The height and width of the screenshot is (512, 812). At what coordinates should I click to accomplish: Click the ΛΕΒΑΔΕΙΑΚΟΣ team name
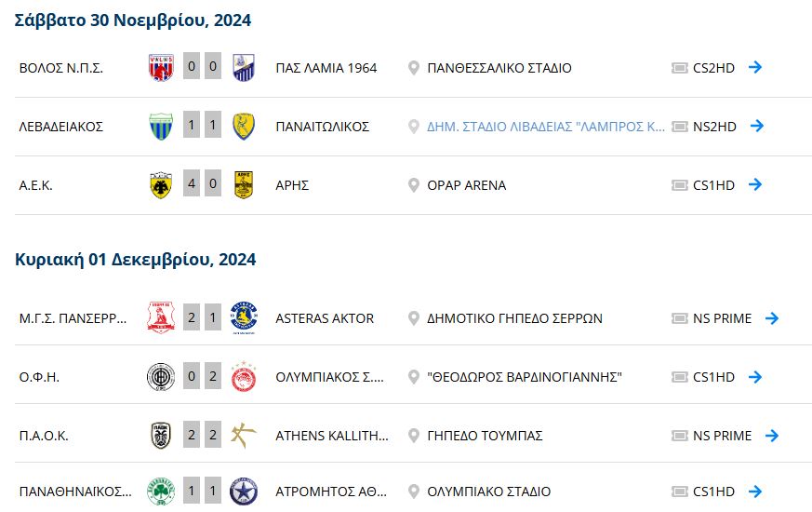(61, 127)
